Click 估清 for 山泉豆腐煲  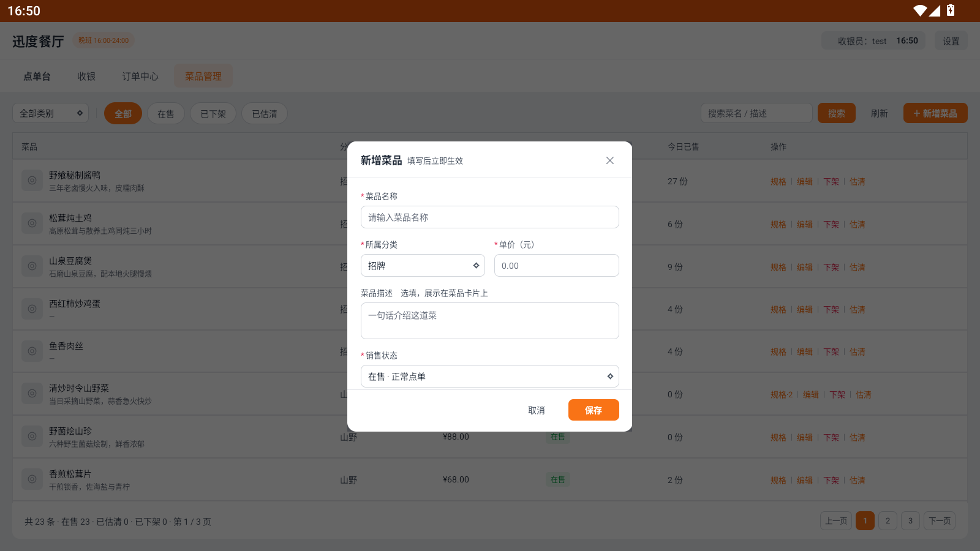click(x=858, y=268)
